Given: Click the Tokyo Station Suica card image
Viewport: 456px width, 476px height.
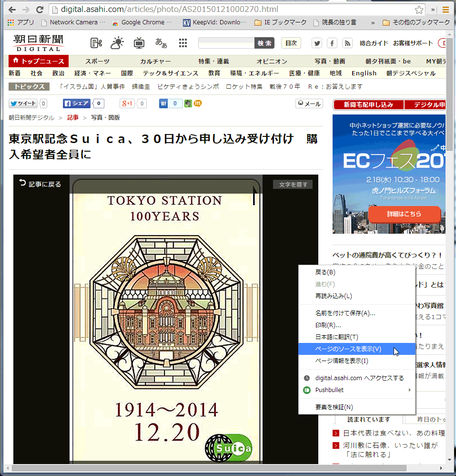Looking at the screenshot, I should [165, 320].
